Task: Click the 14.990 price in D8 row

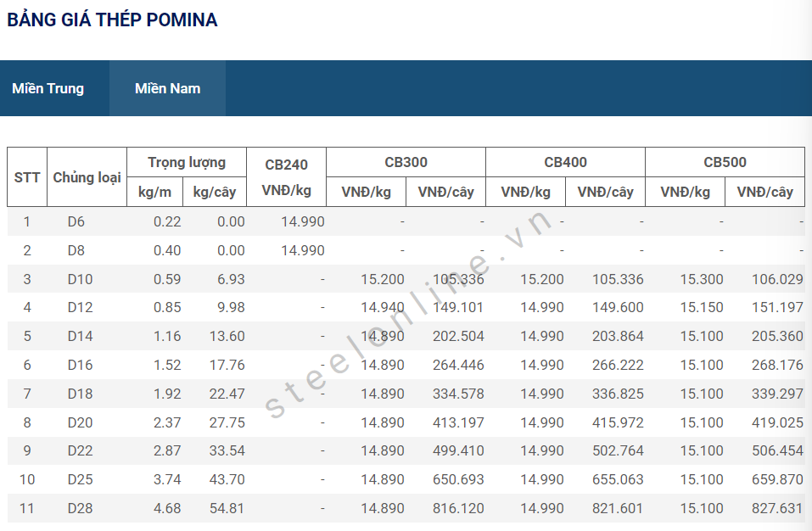Action: [303, 250]
